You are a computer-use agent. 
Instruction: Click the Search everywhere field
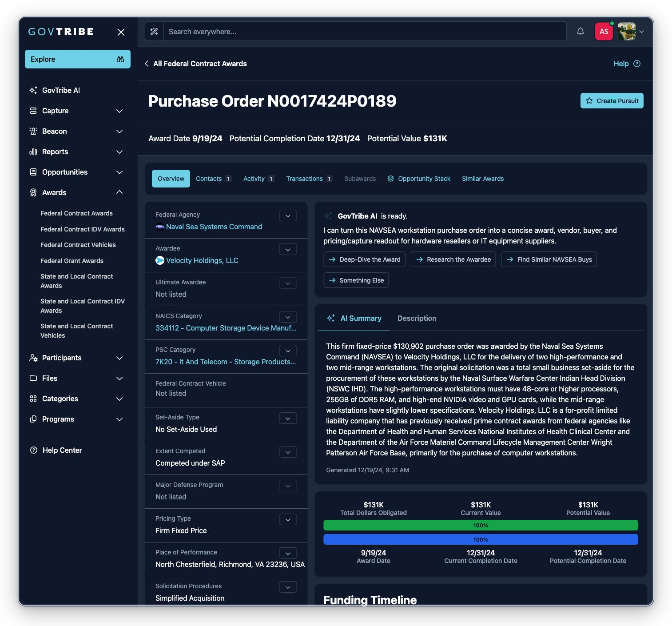365,32
